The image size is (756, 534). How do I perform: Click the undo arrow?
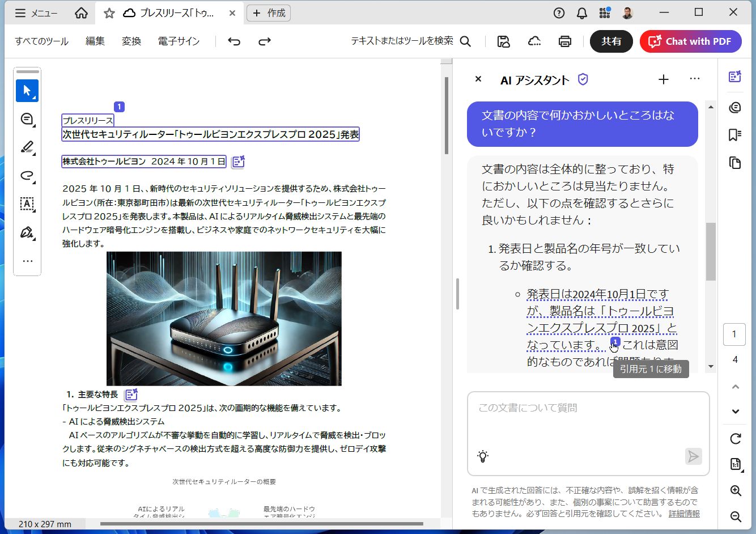tap(234, 41)
